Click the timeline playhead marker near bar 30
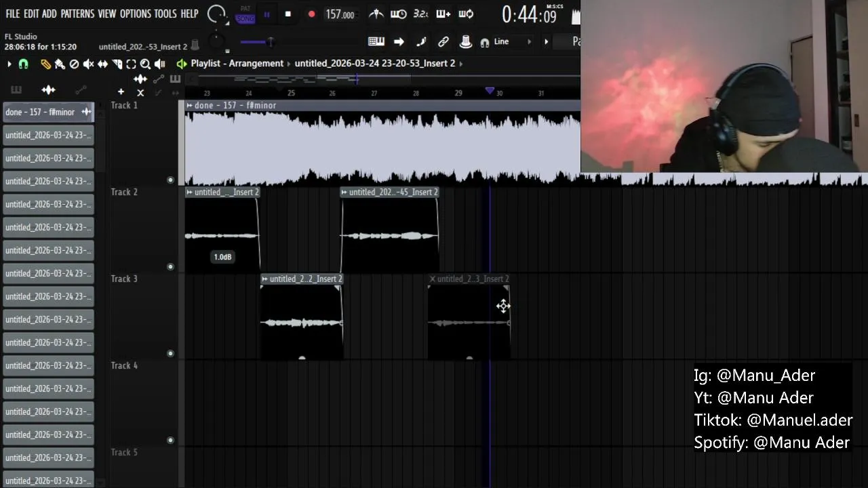 point(490,90)
